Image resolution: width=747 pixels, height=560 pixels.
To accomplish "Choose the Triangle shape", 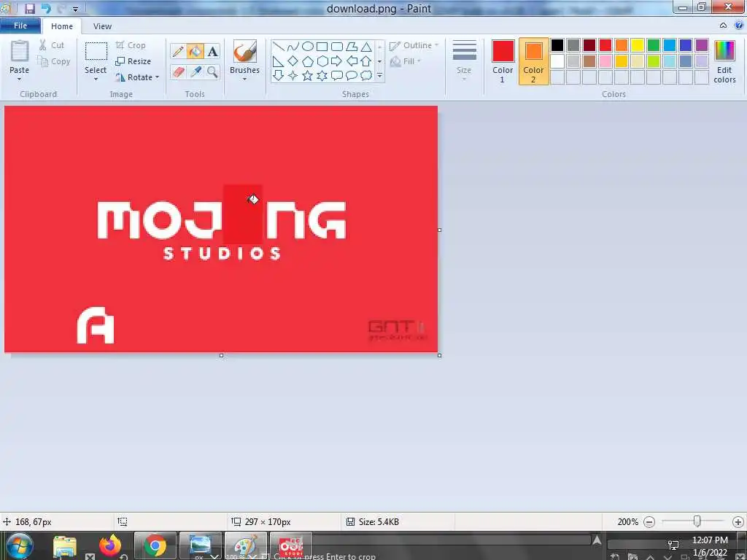I will click(366, 46).
